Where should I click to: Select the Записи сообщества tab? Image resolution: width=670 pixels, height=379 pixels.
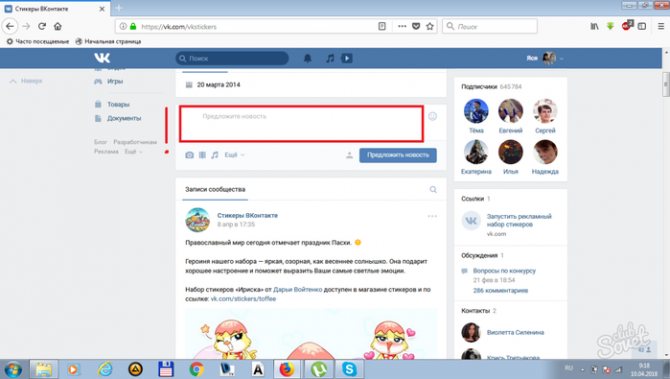(x=215, y=189)
